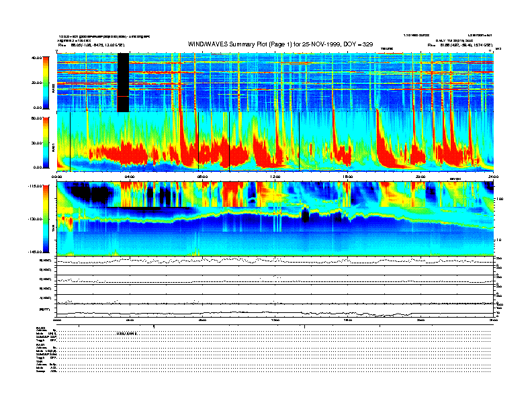The height and width of the screenshot is (411, 532).
Task: Click the 00:00 tick label under RAD1 panel
Action: (56, 177)
